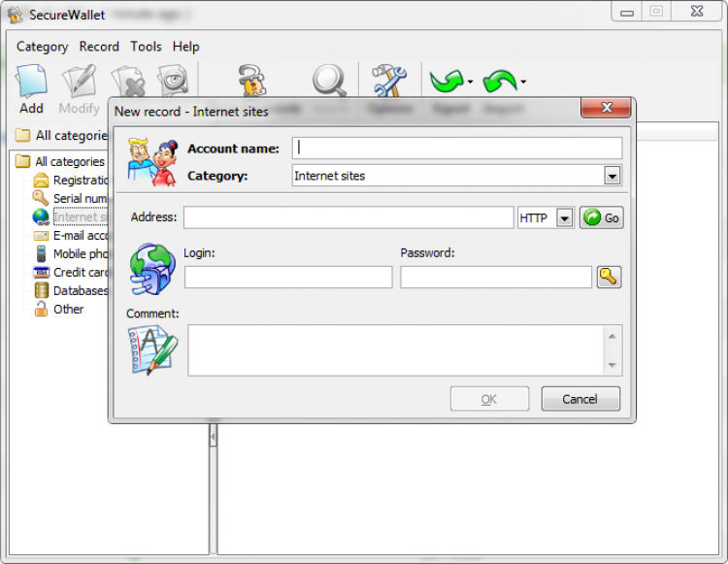Click the Internet sites globe icon

coord(41,216)
